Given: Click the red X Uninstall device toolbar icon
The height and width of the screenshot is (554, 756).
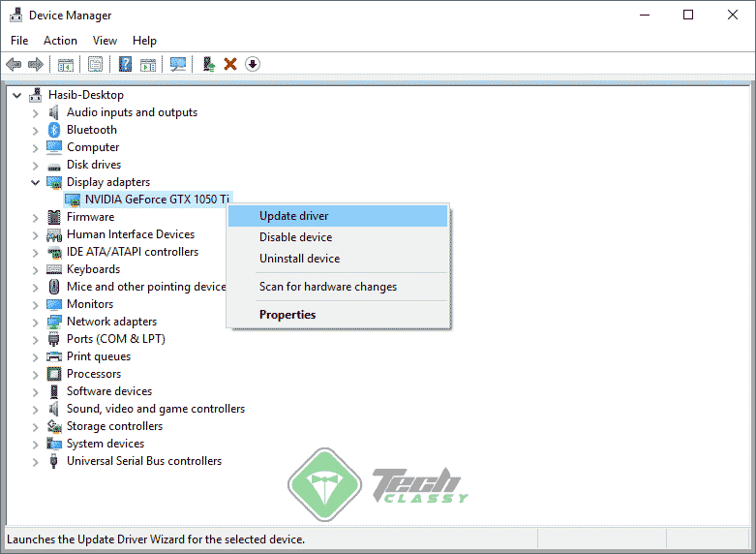Looking at the screenshot, I should (230, 64).
